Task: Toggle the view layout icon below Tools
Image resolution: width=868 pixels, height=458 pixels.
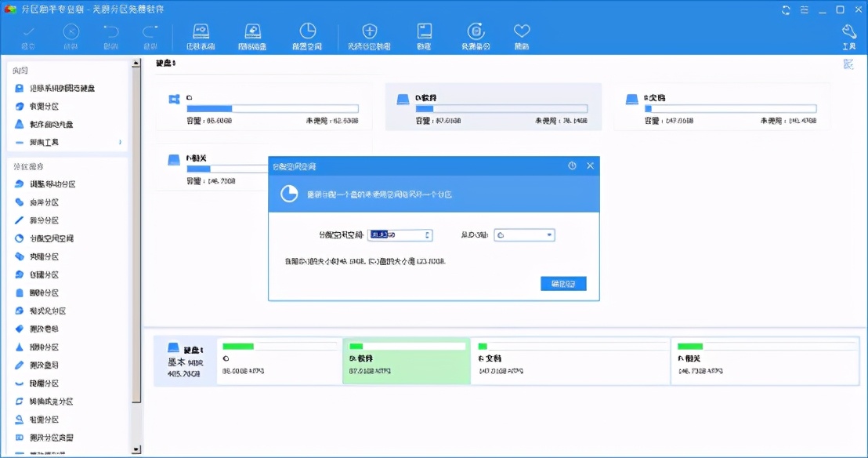Action: point(848,64)
